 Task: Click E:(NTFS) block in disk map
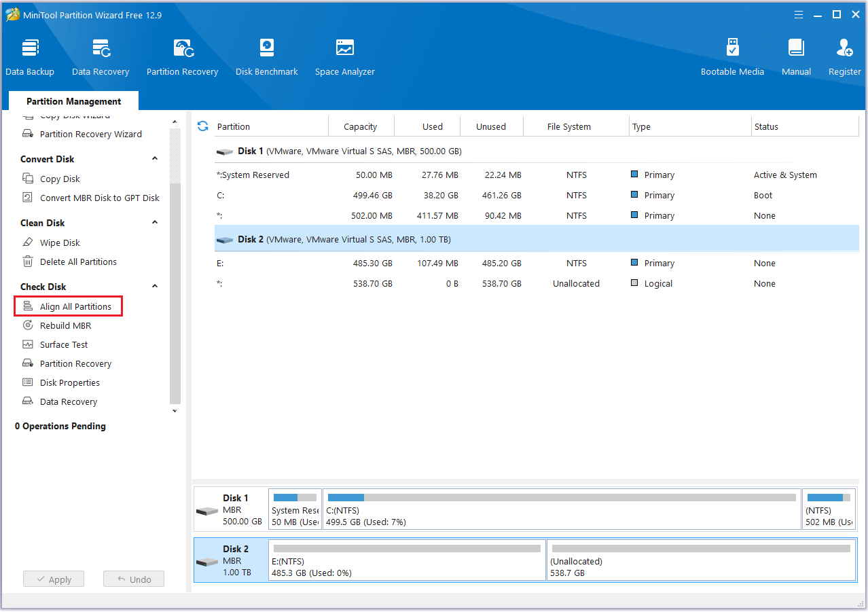click(x=408, y=560)
